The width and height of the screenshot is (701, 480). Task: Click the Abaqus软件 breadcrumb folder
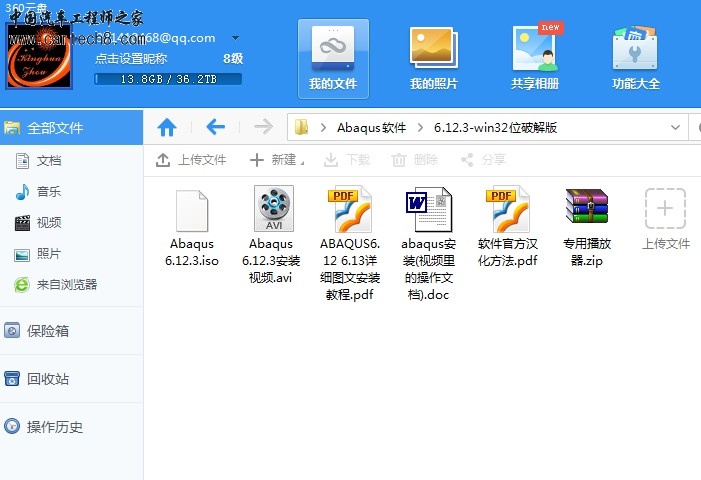click(372, 128)
